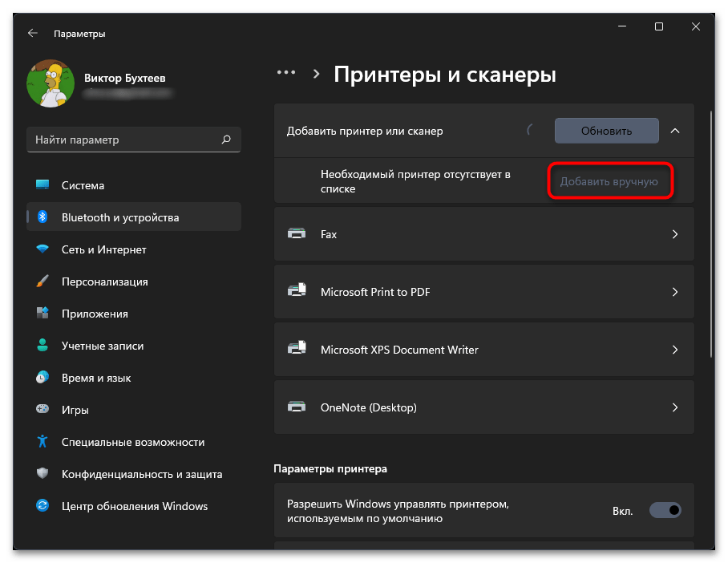Click the Microsoft Print to PDF icon
The height and width of the screenshot is (563, 728).
pyautogui.click(x=297, y=290)
